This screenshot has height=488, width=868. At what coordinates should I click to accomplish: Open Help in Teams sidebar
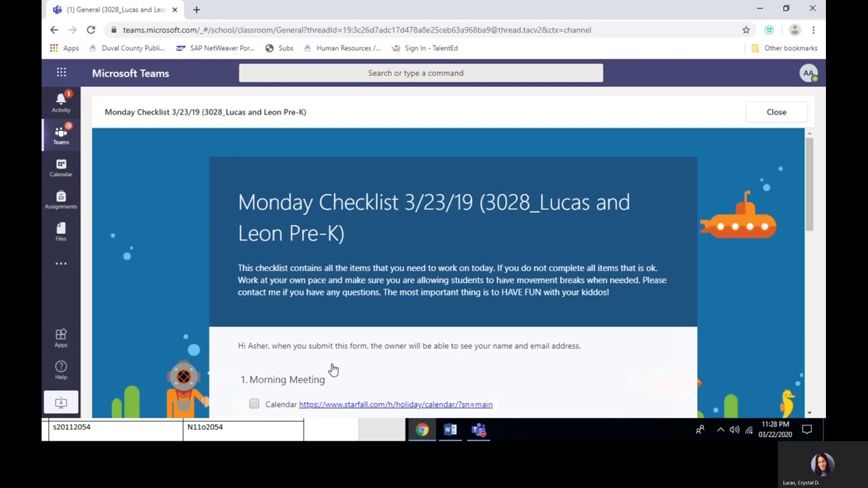pyautogui.click(x=61, y=370)
